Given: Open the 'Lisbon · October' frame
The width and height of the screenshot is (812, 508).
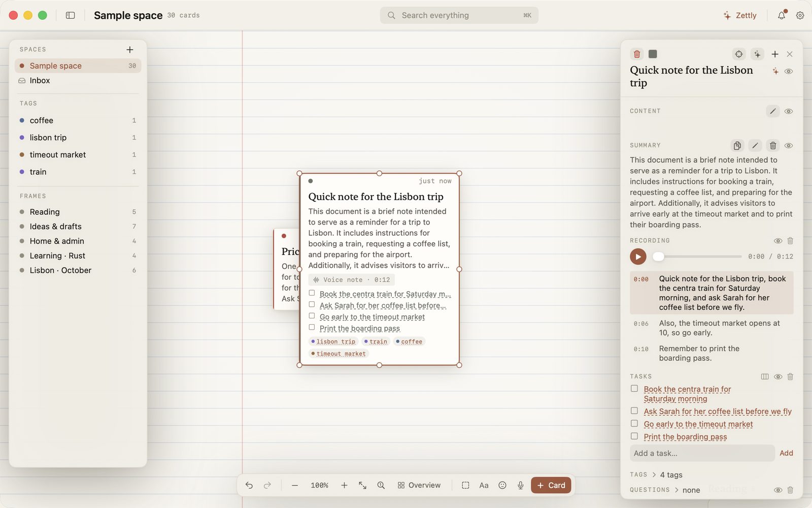Looking at the screenshot, I should [78, 270].
